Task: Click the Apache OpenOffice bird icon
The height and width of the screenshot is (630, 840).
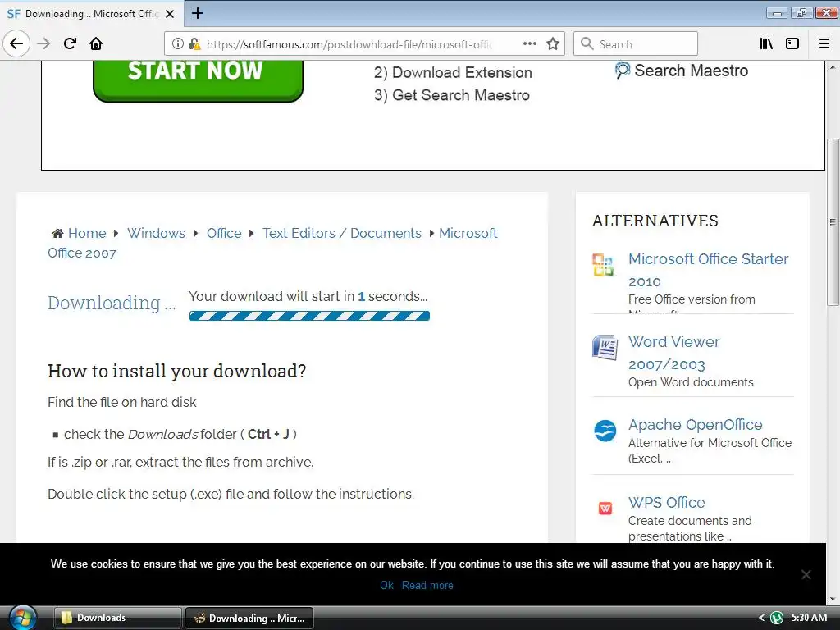Action: [605, 431]
